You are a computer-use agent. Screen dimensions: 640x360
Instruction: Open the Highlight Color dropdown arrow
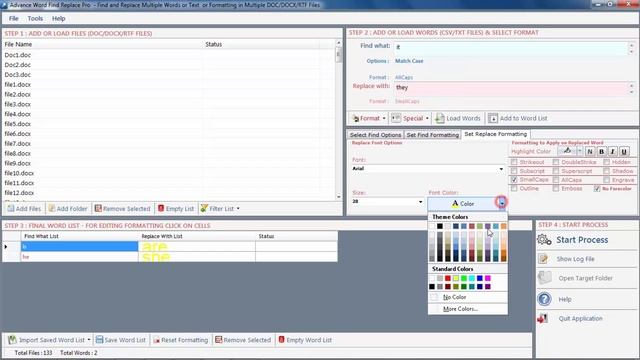[579, 151]
